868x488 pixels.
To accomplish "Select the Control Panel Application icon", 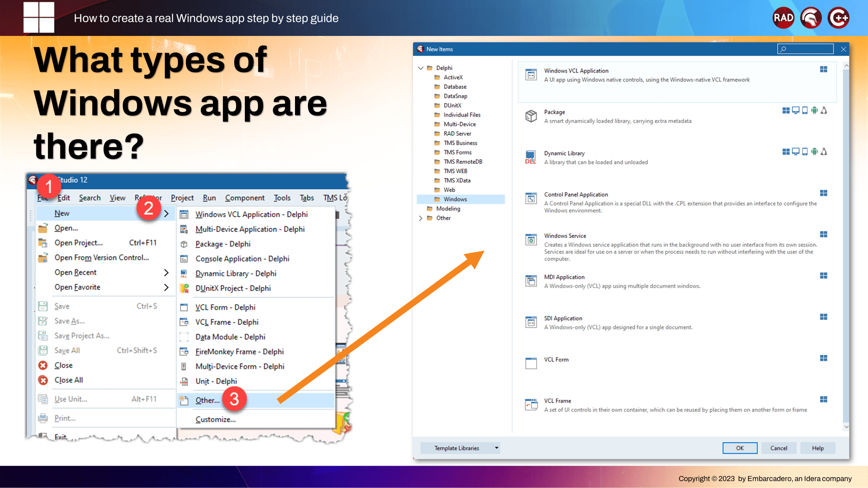I will click(x=531, y=198).
